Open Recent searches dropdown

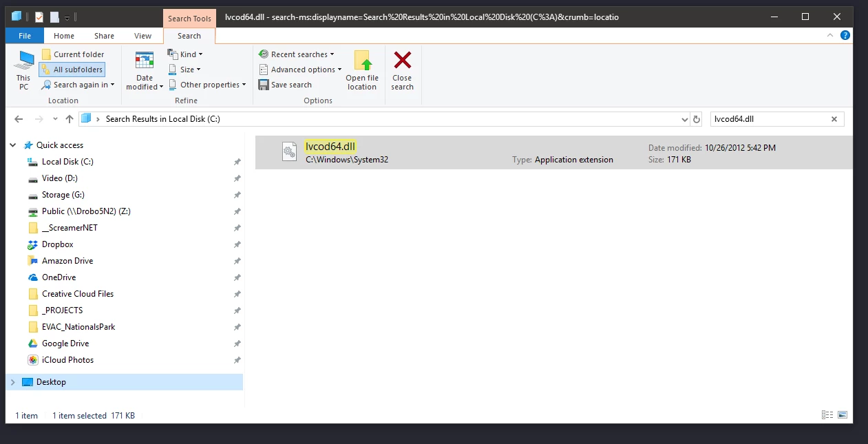(x=296, y=54)
